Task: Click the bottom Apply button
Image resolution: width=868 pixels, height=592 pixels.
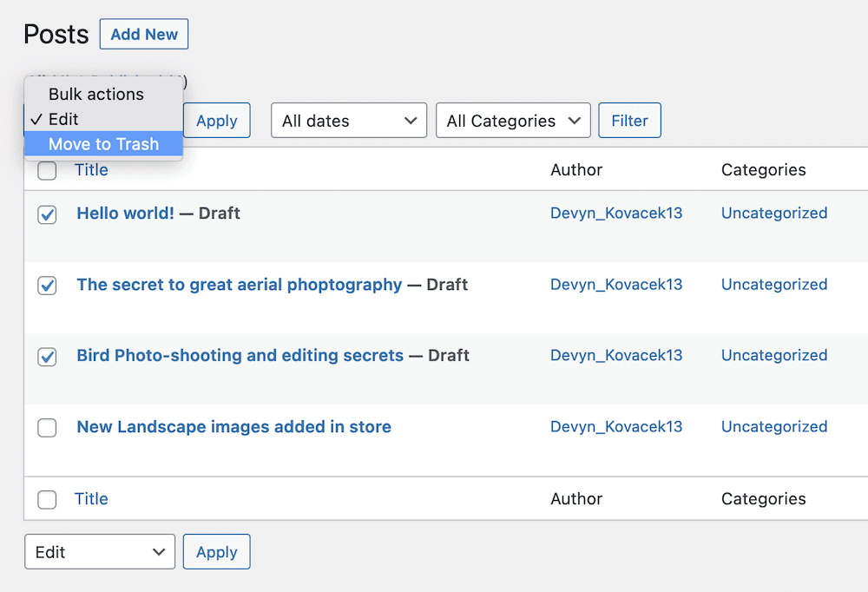Action: (217, 552)
